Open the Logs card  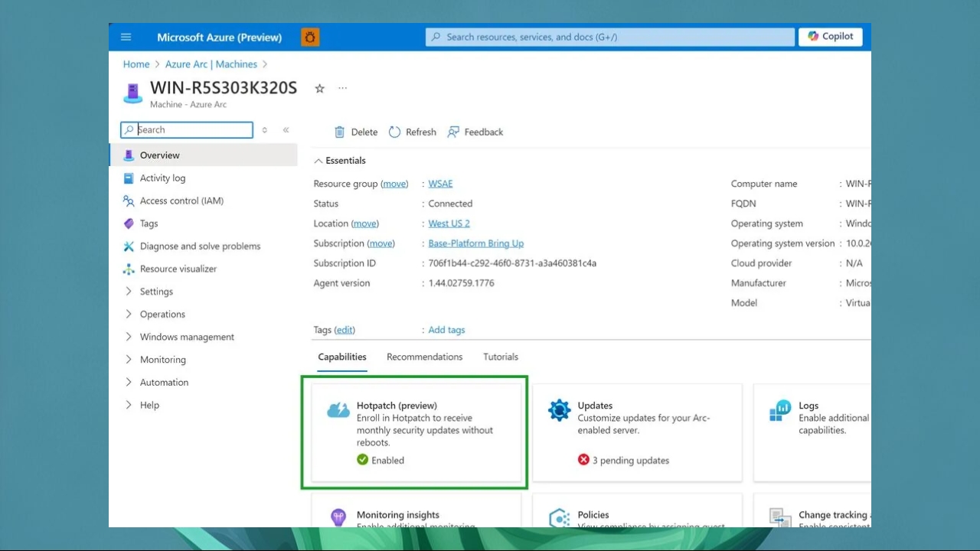[812, 432]
